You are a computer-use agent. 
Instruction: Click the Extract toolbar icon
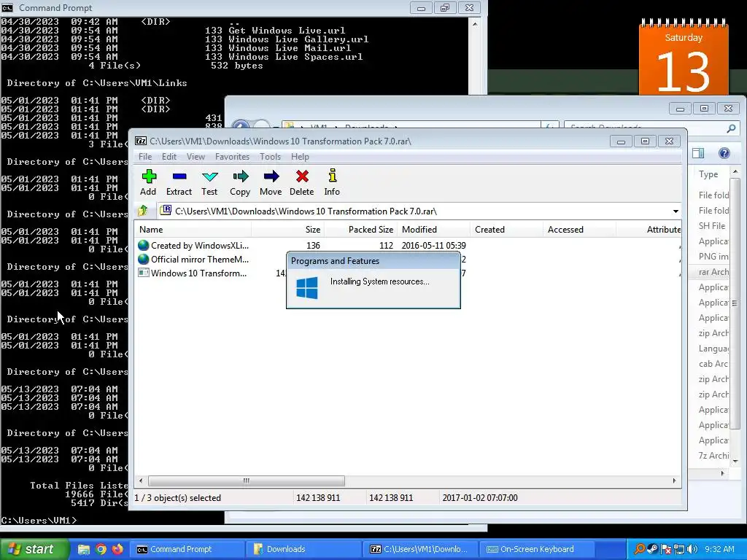click(179, 182)
